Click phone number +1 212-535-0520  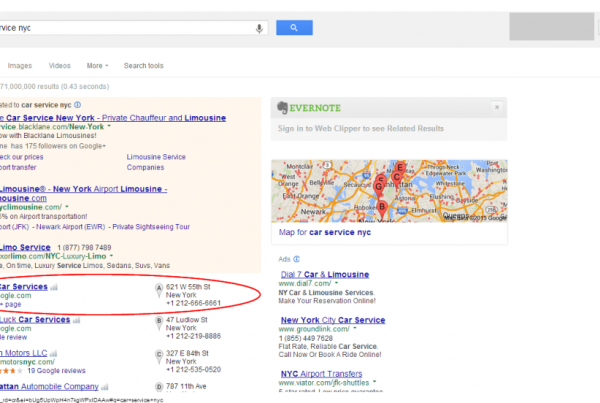pyautogui.click(x=193, y=369)
